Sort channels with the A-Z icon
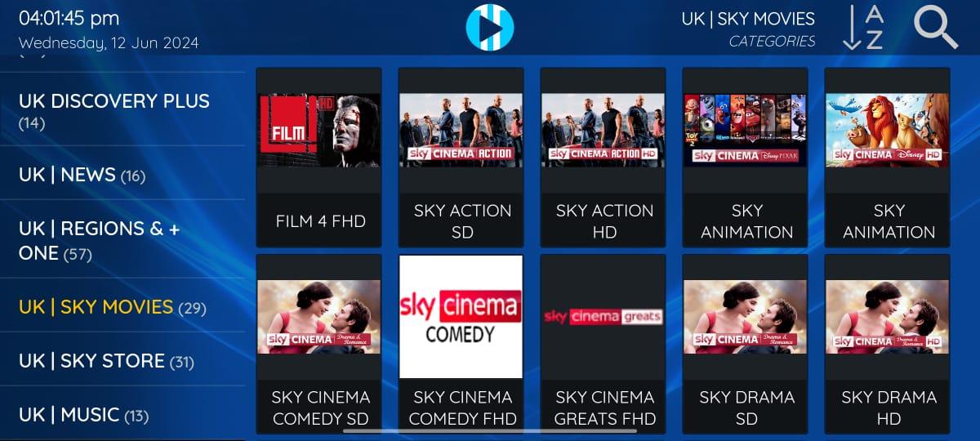Image resolution: width=980 pixels, height=441 pixels. tap(864, 28)
